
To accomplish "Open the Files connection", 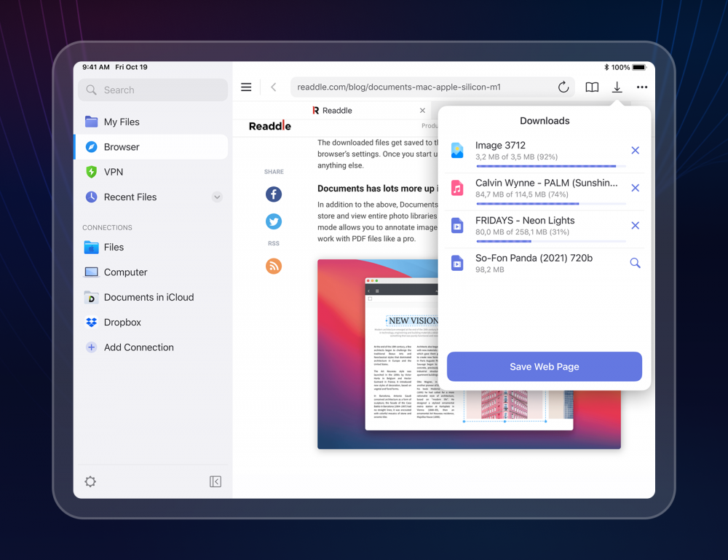I will coord(151,247).
